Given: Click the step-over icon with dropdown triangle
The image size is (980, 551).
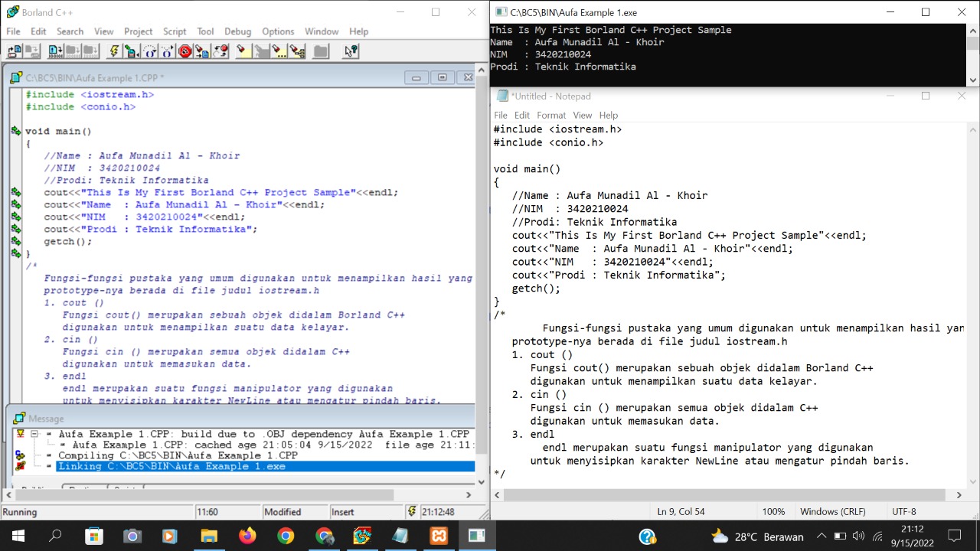Looking at the screenshot, I should pos(150,51).
